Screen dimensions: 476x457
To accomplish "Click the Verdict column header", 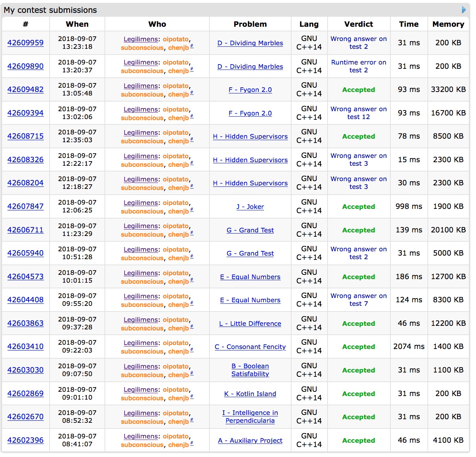I will [358, 24].
